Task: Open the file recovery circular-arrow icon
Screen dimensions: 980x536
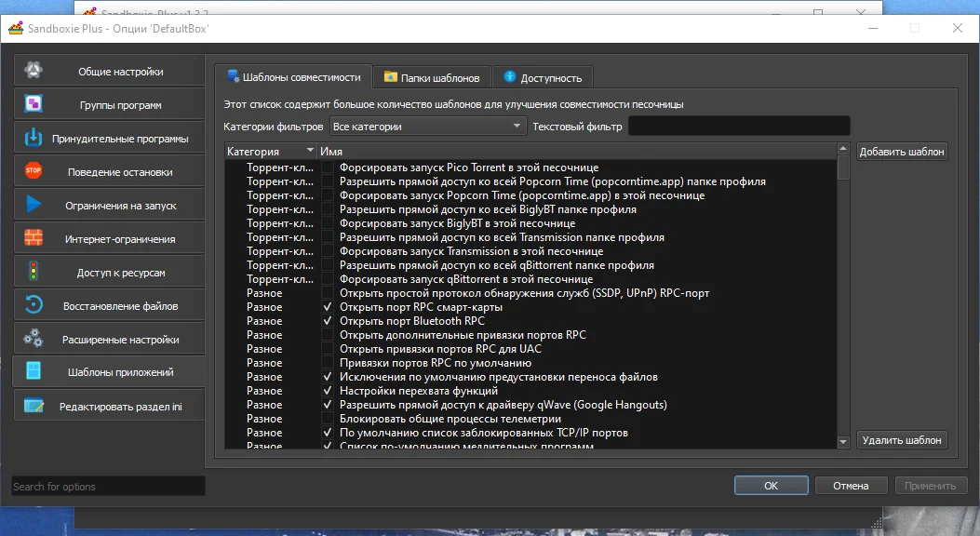Action: pos(34,304)
